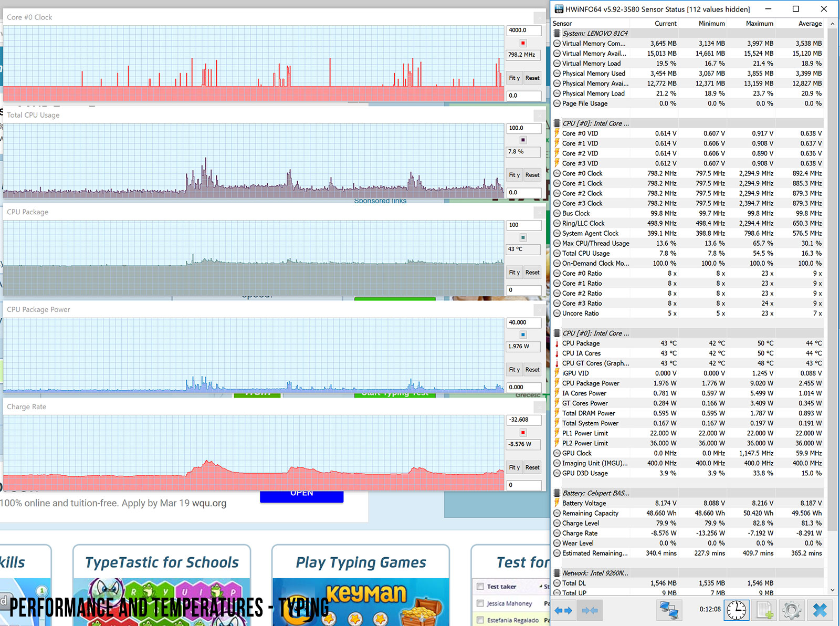840x626 pixels.
Task: Click the icon next to Virtual Memory Load
Action: point(557,64)
